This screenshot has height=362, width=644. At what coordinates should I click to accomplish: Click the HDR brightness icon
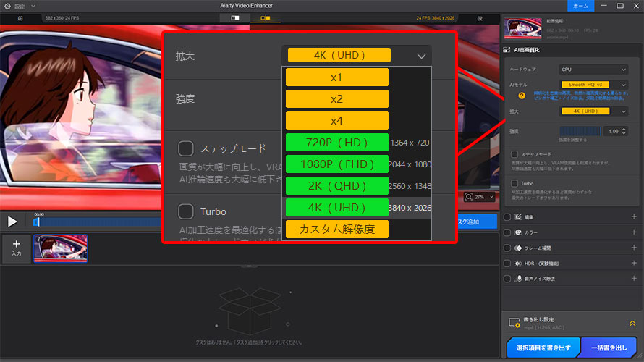[518, 264]
